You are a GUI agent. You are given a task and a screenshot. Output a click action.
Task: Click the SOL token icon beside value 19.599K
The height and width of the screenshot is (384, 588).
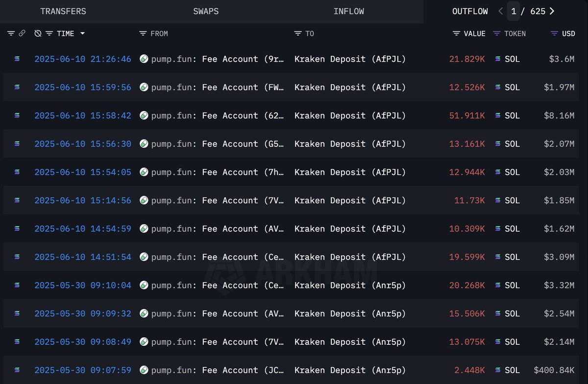tap(498, 257)
